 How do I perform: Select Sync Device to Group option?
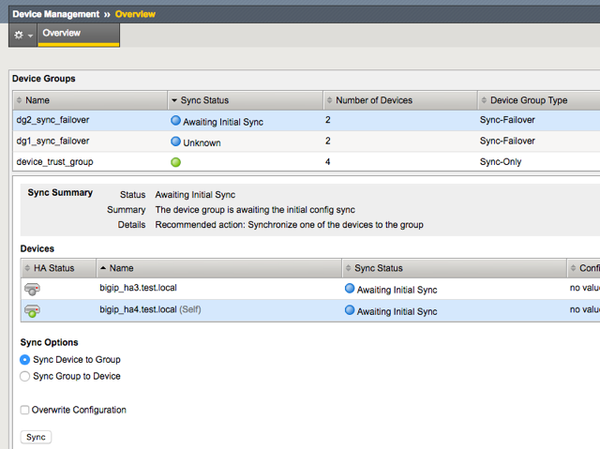click(x=26, y=359)
